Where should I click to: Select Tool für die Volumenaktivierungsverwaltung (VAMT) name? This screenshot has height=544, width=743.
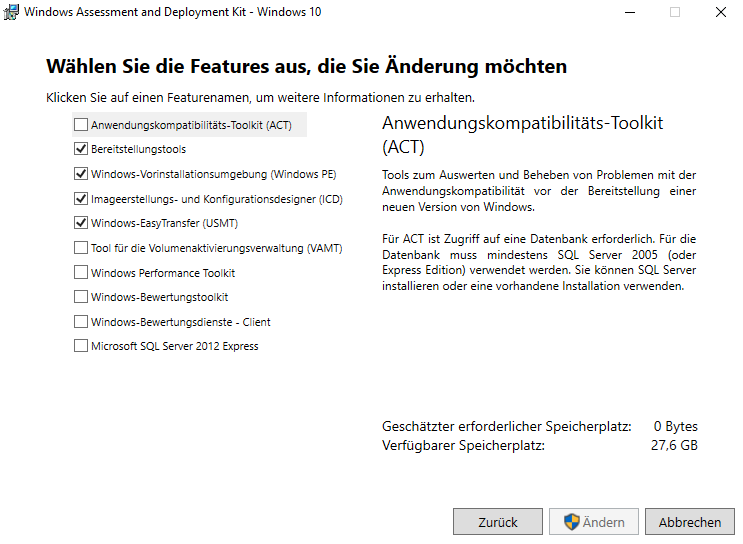coord(217,248)
